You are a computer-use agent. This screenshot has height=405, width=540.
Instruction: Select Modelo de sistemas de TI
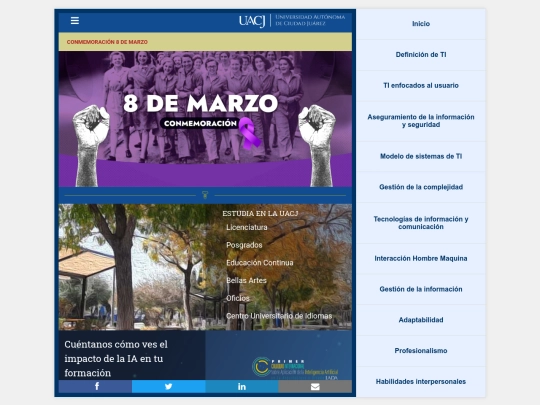pyautogui.click(x=421, y=156)
